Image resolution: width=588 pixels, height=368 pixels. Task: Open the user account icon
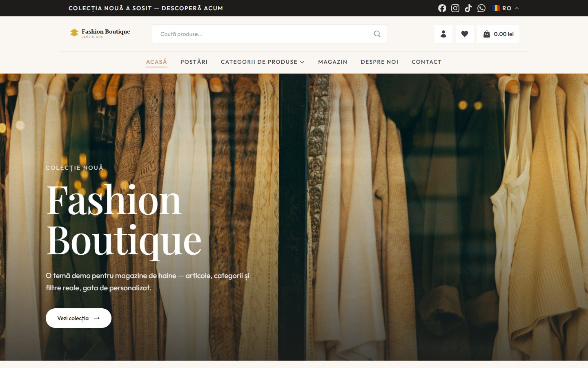tap(443, 34)
